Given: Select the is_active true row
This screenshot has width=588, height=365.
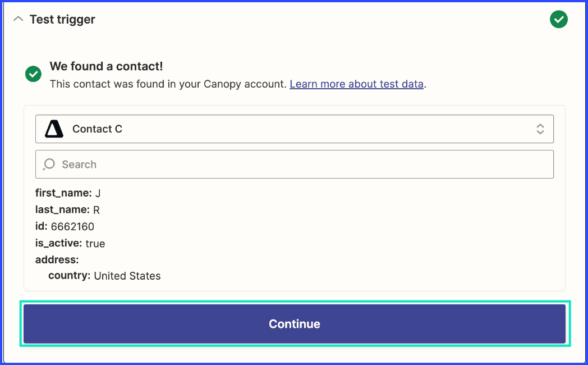Looking at the screenshot, I should pos(70,243).
